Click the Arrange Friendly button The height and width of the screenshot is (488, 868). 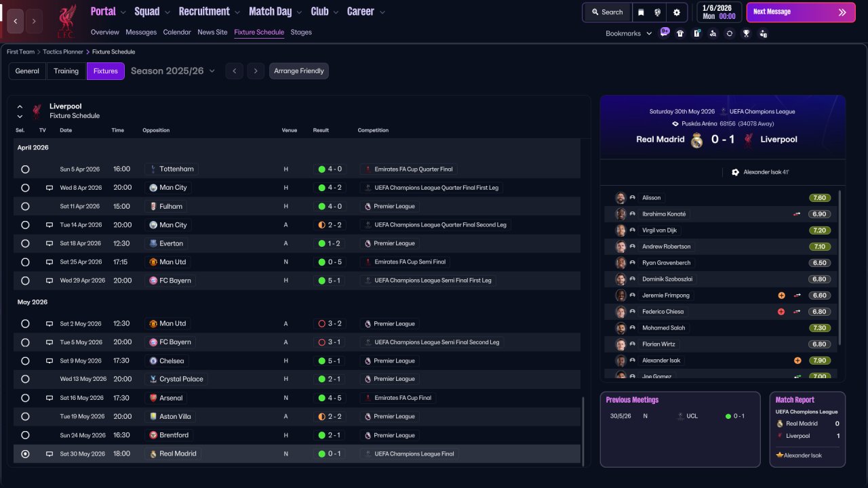299,71
